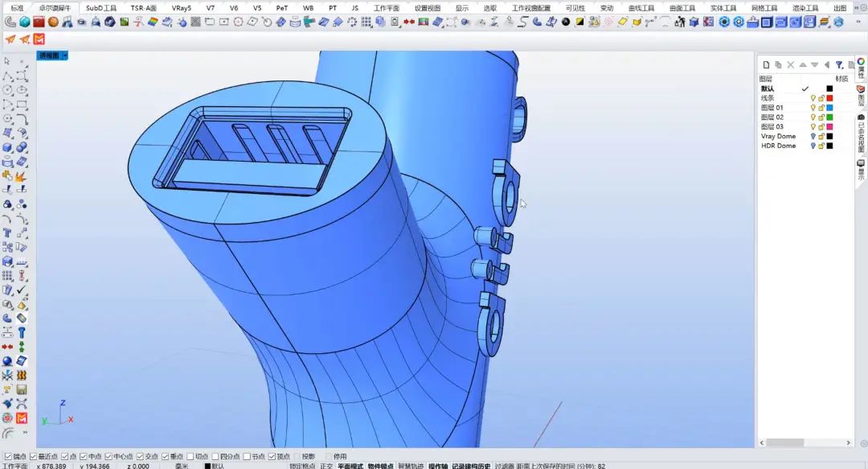Toggle 正交 mode in status bar
This screenshot has height=469, width=868.
click(326, 466)
